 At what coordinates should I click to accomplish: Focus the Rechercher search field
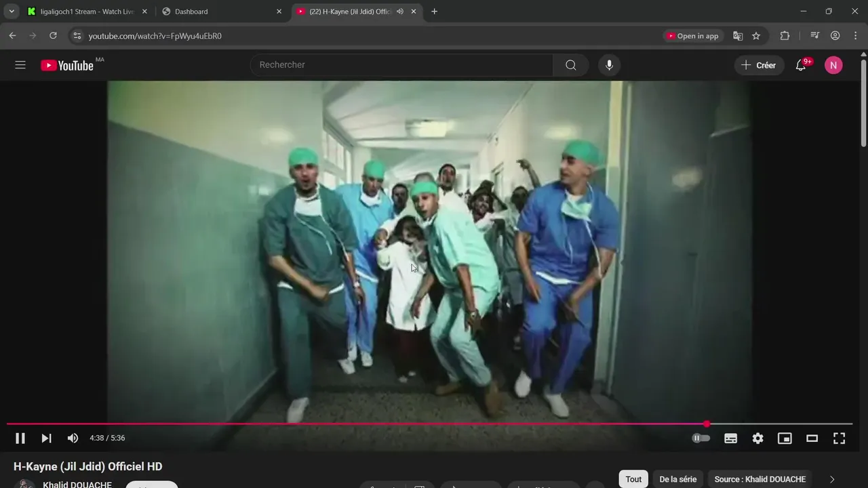tap(401, 65)
